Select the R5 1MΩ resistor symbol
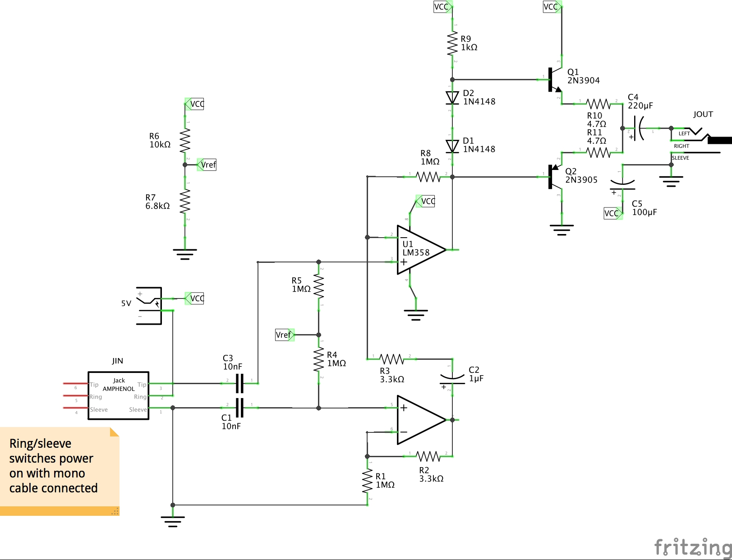 point(318,287)
